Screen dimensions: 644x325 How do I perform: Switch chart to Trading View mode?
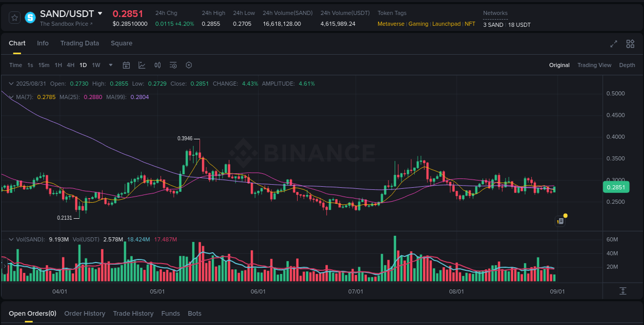pyautogui.click(x=595, y=65)
